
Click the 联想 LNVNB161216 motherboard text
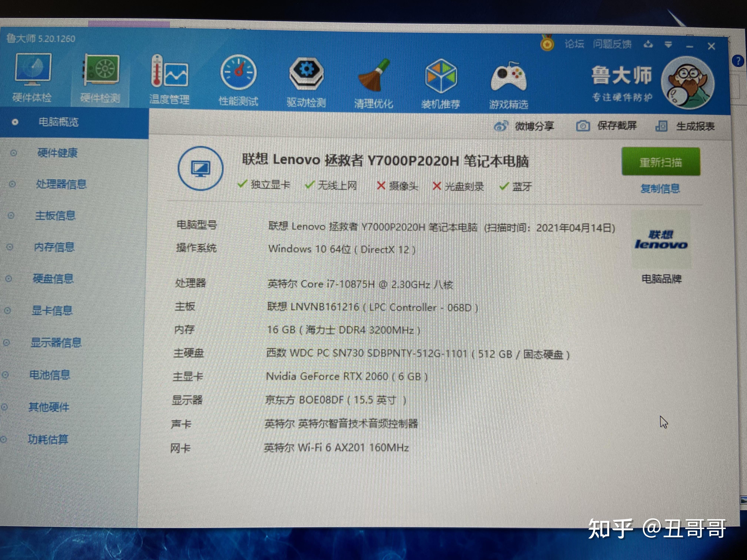(x=373, y=307)
